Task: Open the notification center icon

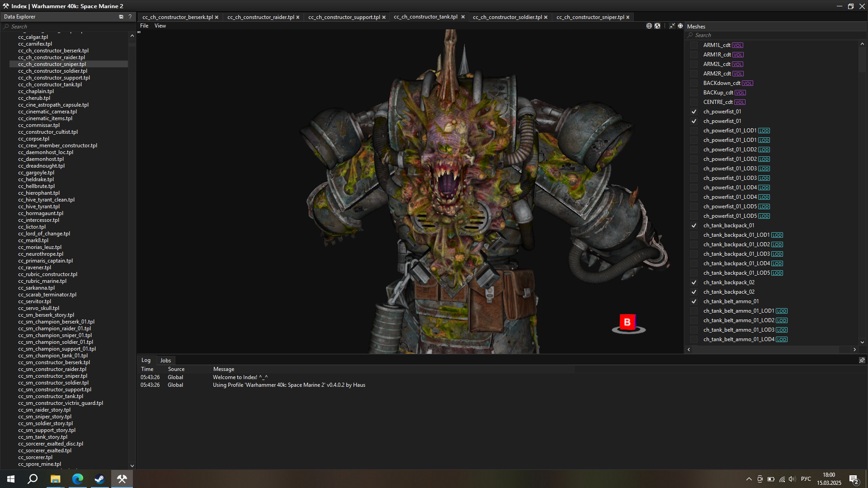Action: coord(854,479)
